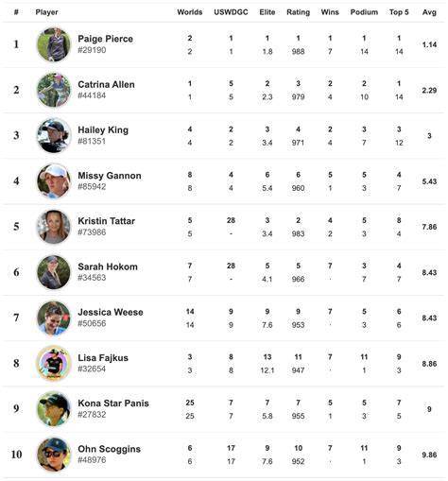Screen dimensions: 448x481
Task: Sort by the USWDGC column header
Action: [x=231, y=12]
